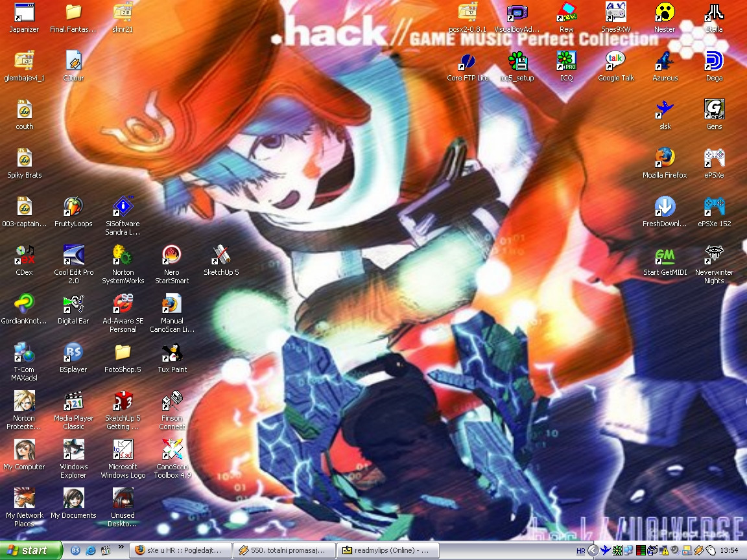Screen dimensions: 747x560
Task: Open the CJtour file icon
Action: (73, 66)
